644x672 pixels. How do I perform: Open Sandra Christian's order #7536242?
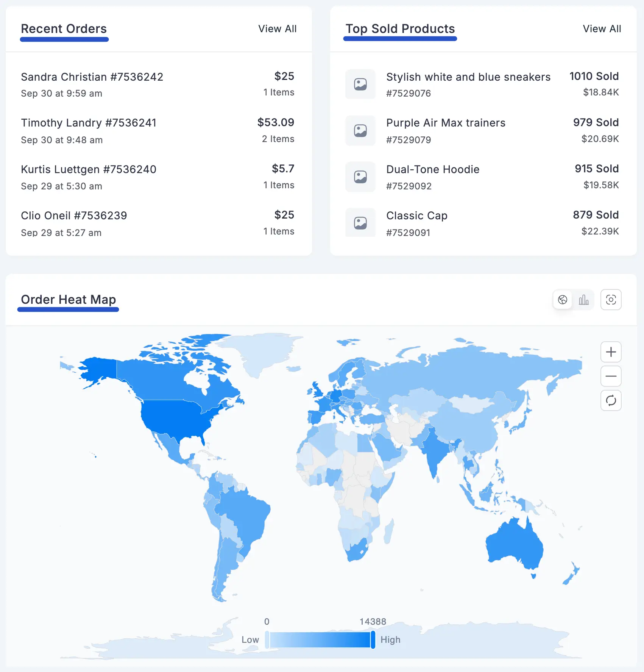tap(92, 77)
